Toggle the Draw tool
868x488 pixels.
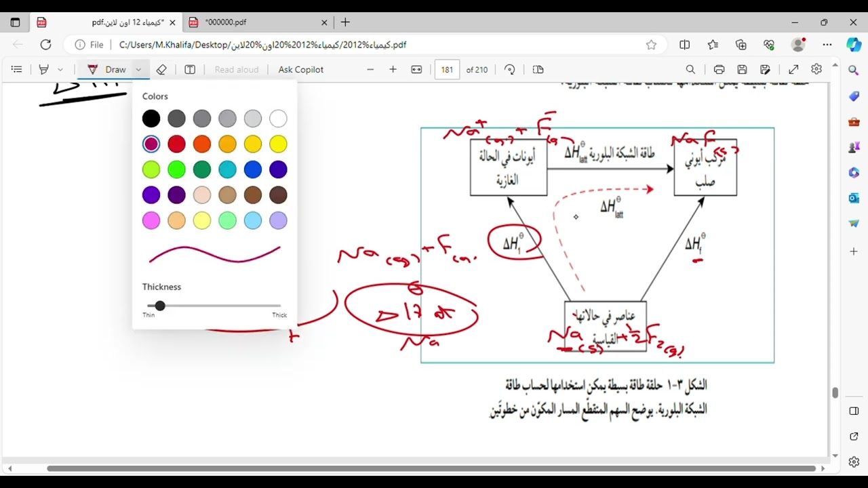point(107,69)
